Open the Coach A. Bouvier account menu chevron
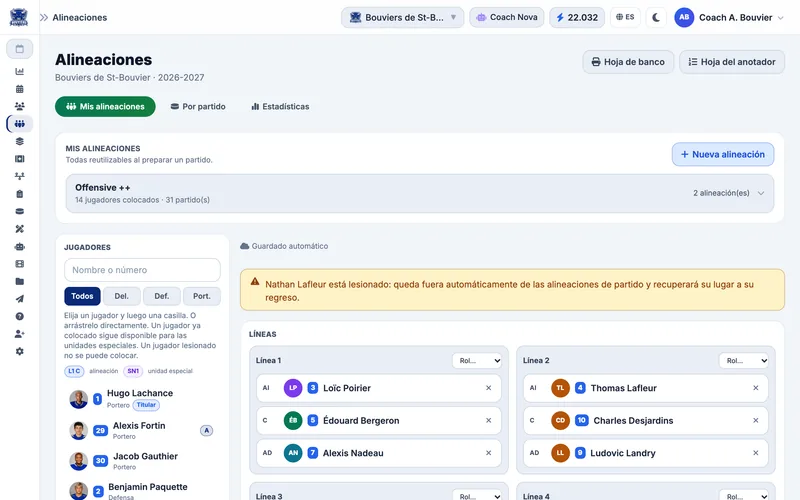This screenshot has height=500, width=800. pyautogui.click(x=781, y=18)
